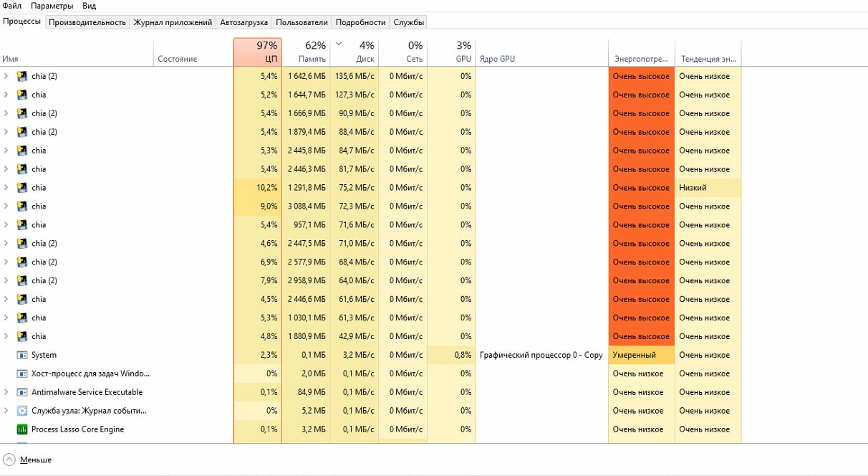Click chia icon in 2 958,9 МБ row
The height and width of the screenshot is (476, 868).
pos(21,281)
